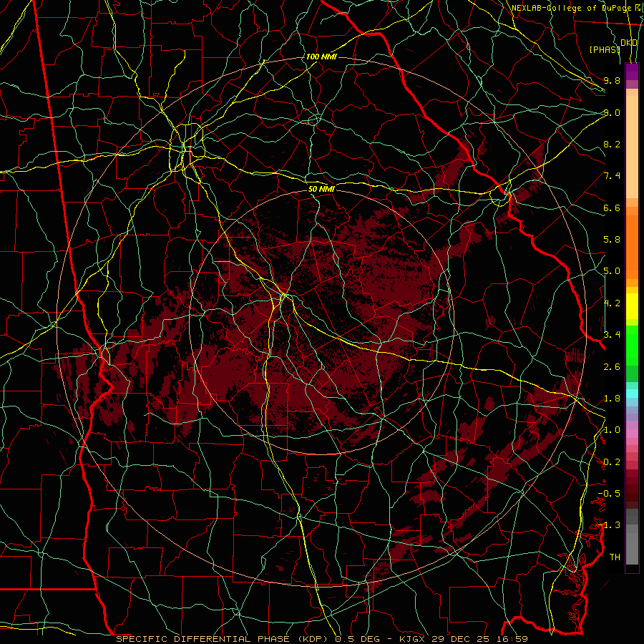644x644 pixels.
Task: Click the 5.8 value on the scale
Action: [612, 240]
